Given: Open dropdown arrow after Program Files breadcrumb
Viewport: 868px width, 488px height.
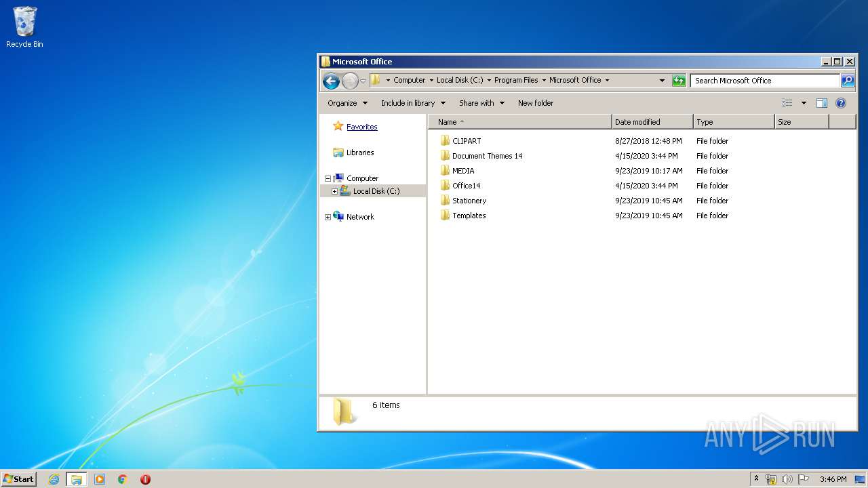Looking at the screenshot, I should [544, 80].
